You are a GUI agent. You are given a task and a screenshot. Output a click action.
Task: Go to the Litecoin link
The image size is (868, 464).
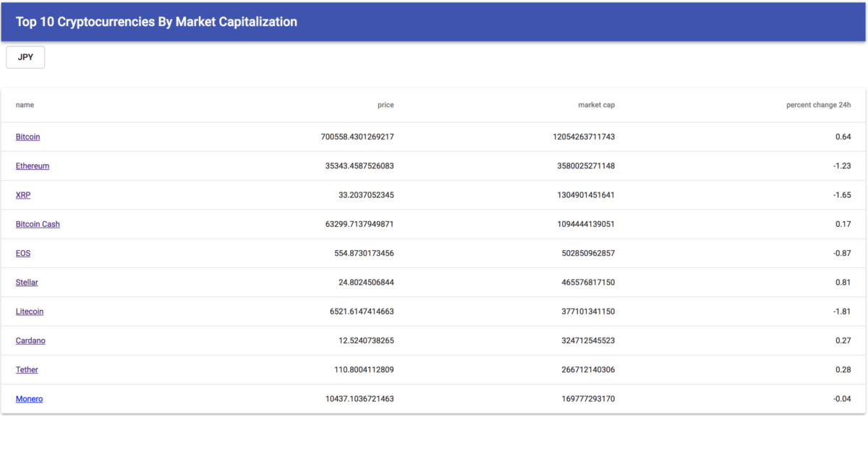30,312
